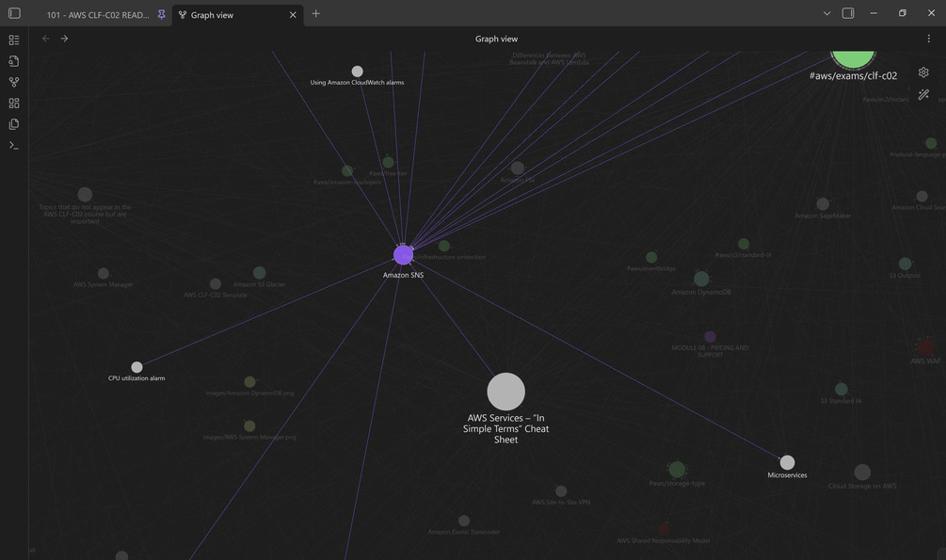The image size is (946, 560).
Task: Create new canvas from the ribbon
Action: coord(14,104)
